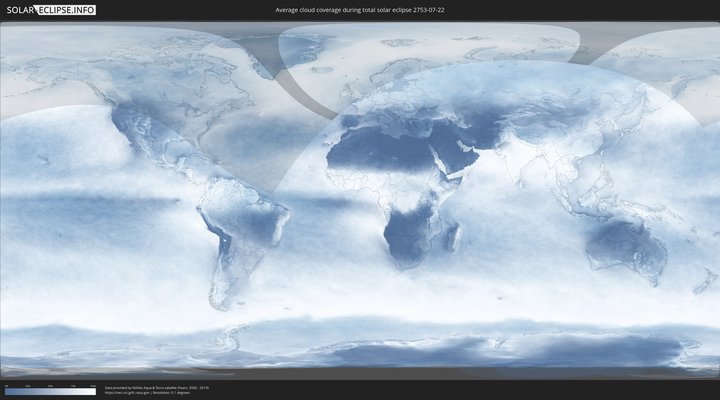This screenshot has height=400, width=720.
Task: Click the SOLAR-ECLIPSE.INFO logo
Action: [51, 10]
